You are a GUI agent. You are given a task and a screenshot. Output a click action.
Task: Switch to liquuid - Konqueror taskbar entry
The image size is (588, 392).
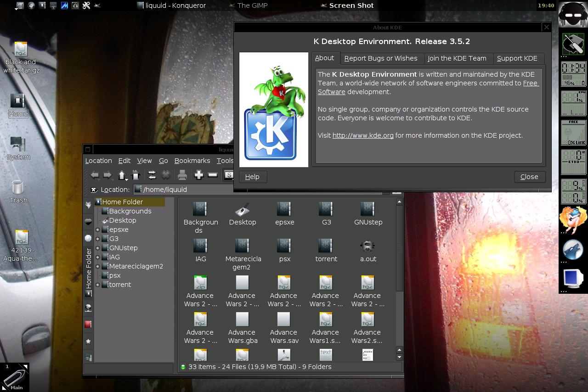172,6
